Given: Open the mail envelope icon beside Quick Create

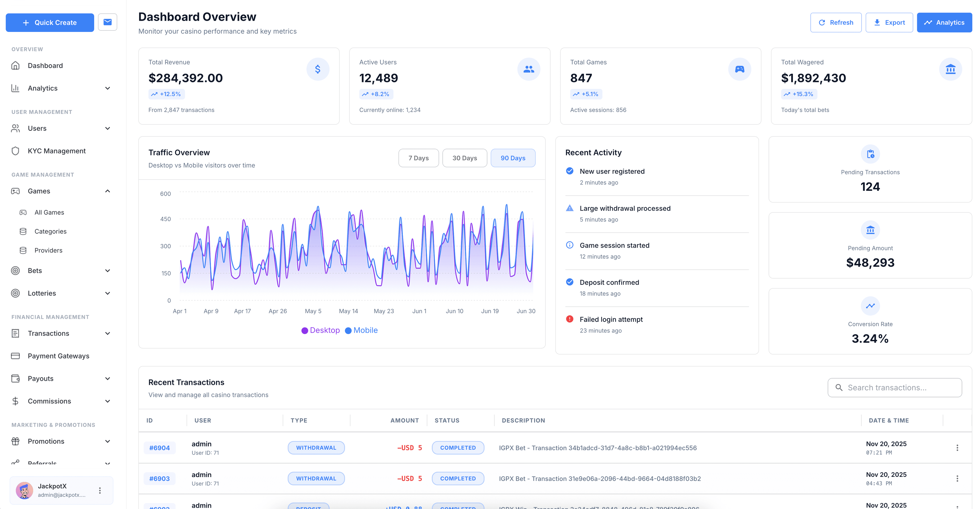Looking at the screenshot, I should point(108,22).
